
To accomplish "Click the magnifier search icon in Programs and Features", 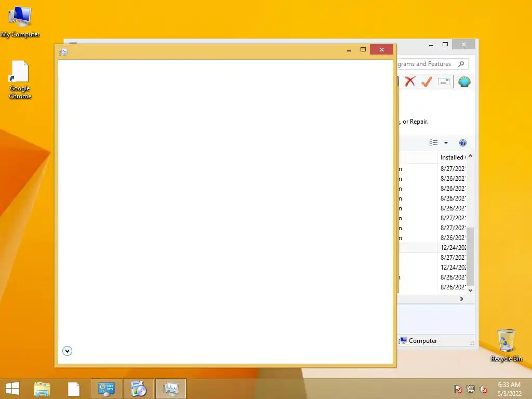I will click(x=461, y=64).
